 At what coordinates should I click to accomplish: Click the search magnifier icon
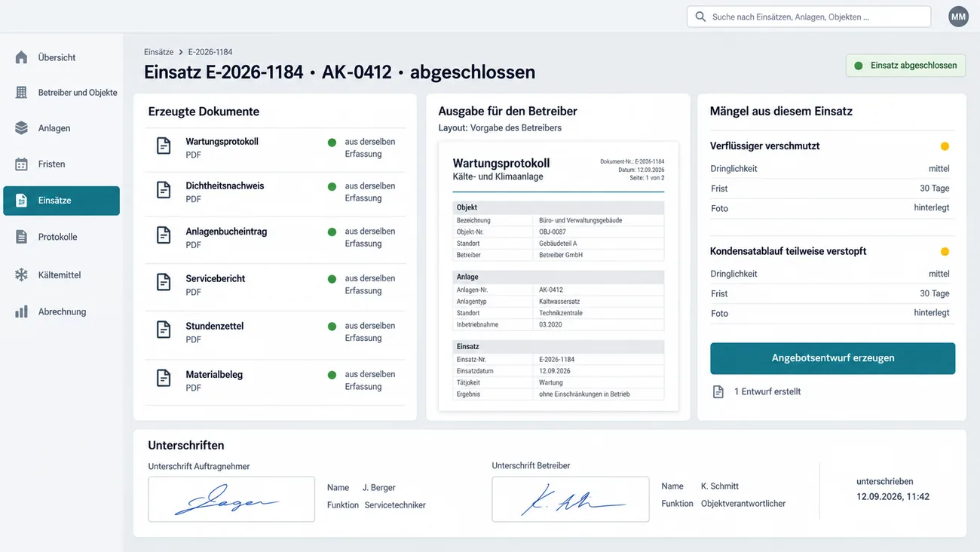[x=700, y=17]
